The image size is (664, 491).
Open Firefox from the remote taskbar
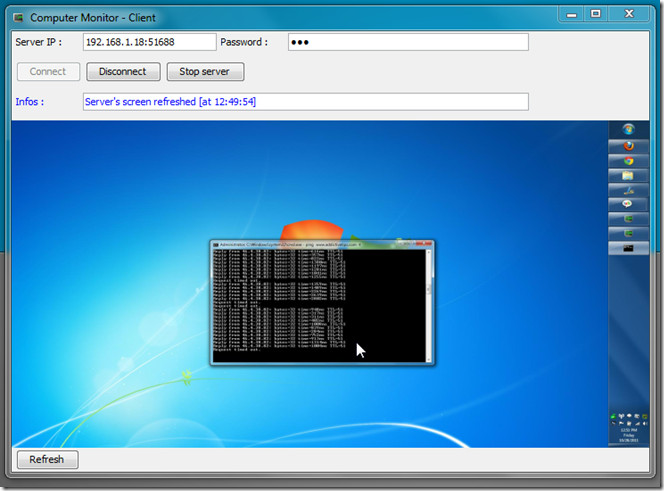click(628, 145)
